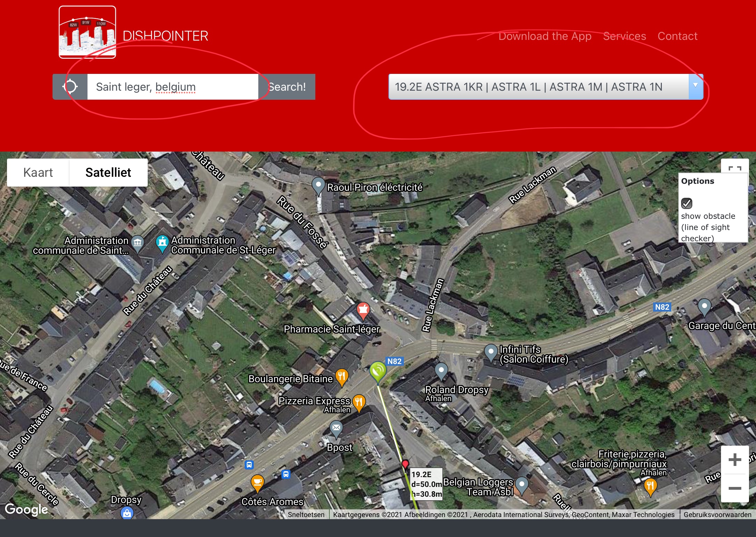
Task: Click the DishPointer logo icon
Action: click(x=87, y=32)
